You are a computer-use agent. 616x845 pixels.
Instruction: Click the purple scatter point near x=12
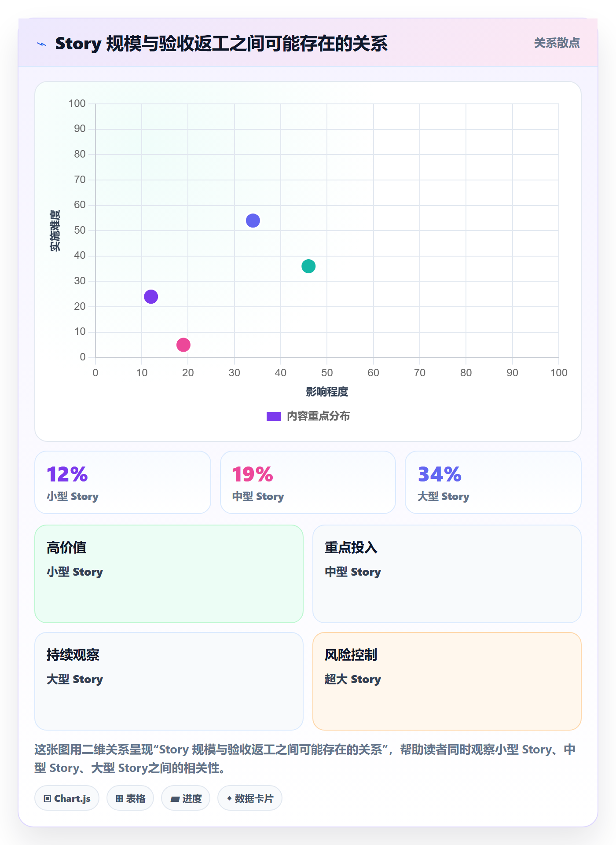[151, 297]
